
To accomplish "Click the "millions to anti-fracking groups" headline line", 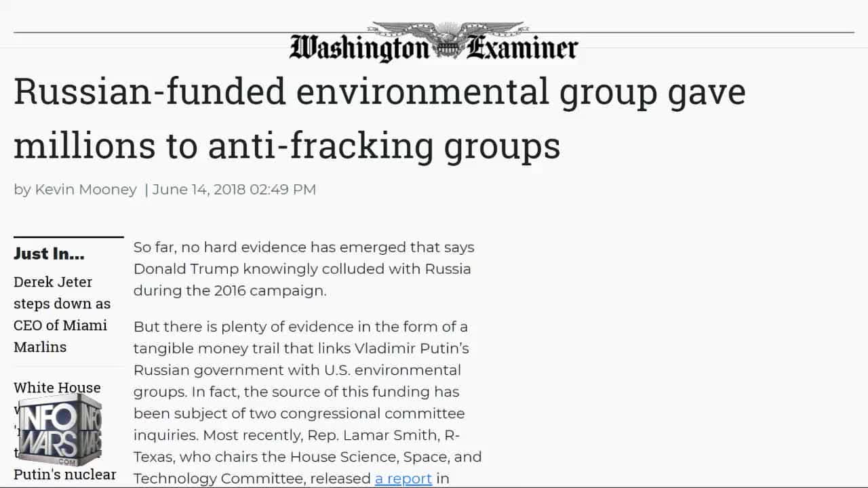I will coord(287,145).
